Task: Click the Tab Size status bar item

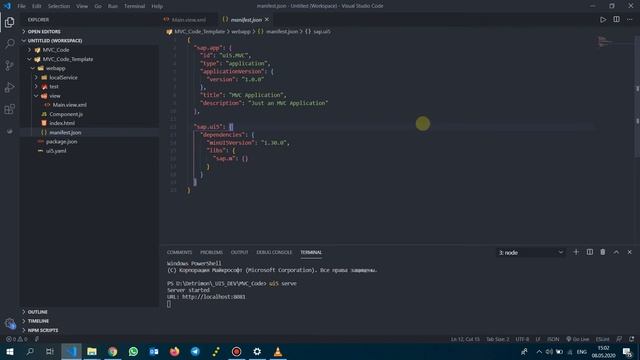Action: tap(498, 339)
